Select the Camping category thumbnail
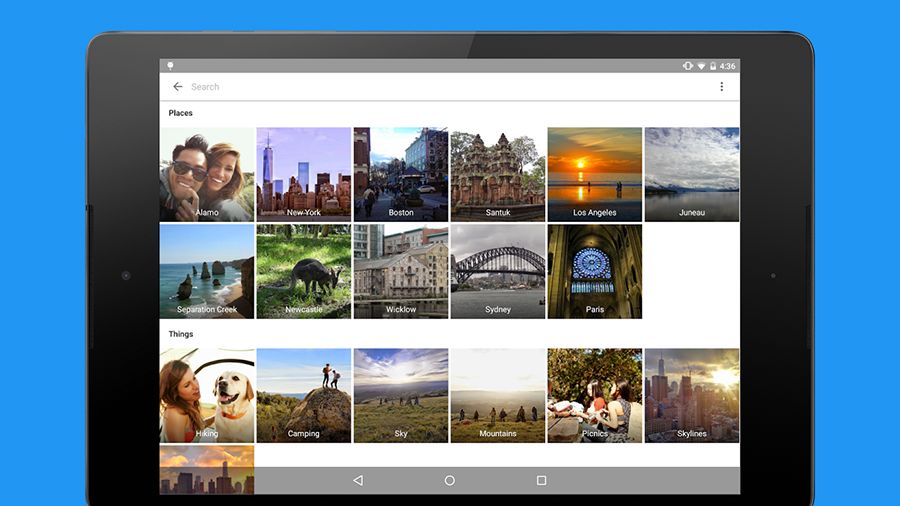The height and width of the screenshot is (506, 900). pyautogui.click(x=304, y=395)
